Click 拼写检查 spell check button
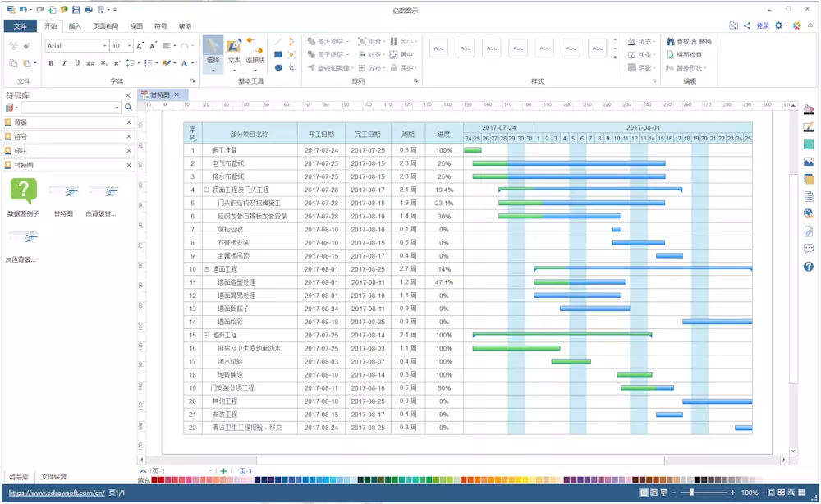The image size is (821, 504). 685,54
